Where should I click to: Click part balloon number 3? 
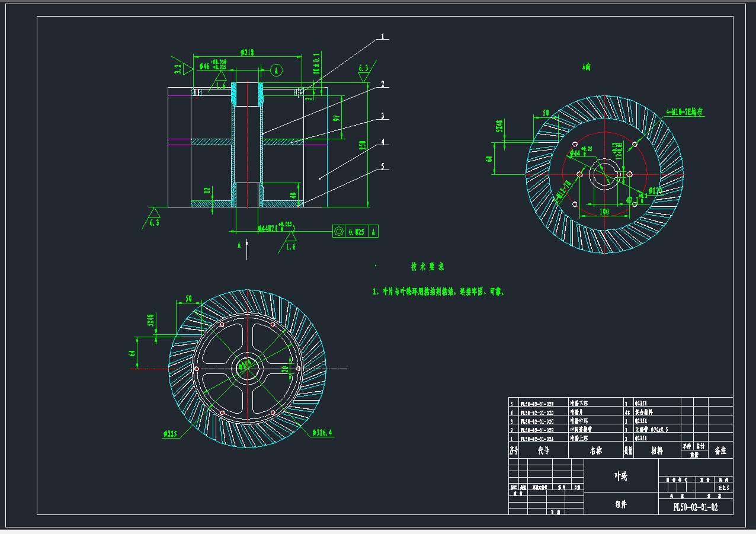click(383, 116)
